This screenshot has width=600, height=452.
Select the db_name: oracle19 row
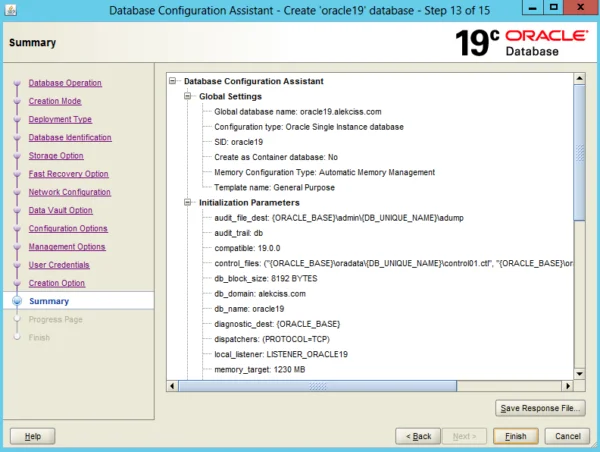249,309
